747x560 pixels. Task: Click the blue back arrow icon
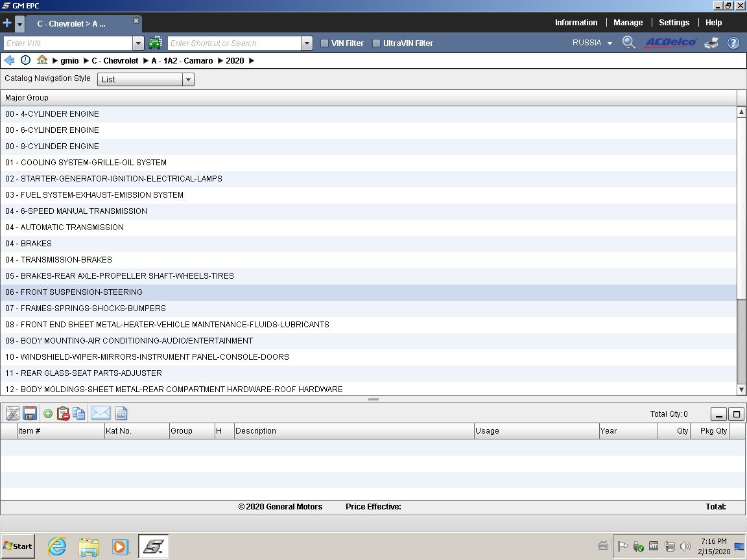(x=9, y=60)
